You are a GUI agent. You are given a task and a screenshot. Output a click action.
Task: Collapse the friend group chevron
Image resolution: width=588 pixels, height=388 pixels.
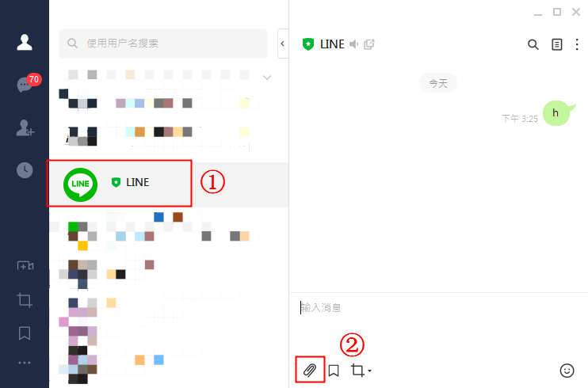coord(266,78)
